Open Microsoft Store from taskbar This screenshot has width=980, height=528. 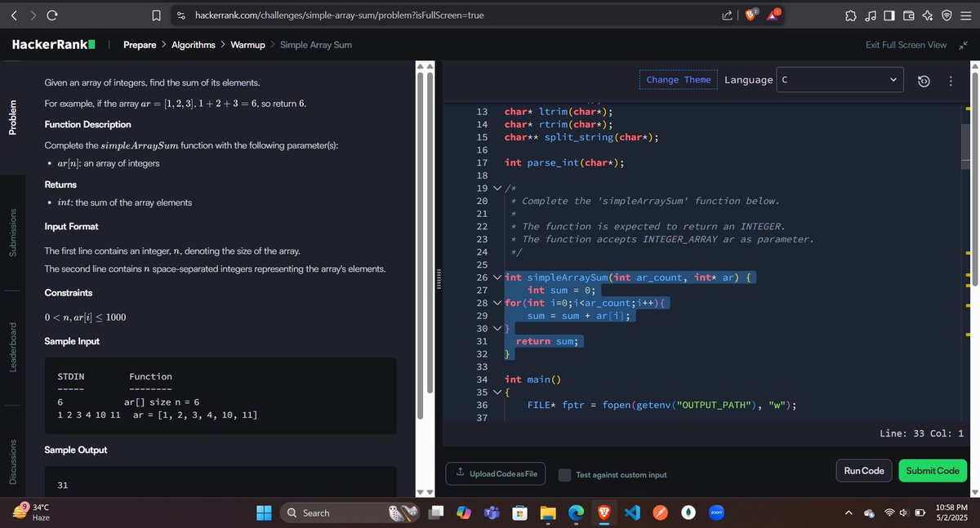click(x=520, y=512)
